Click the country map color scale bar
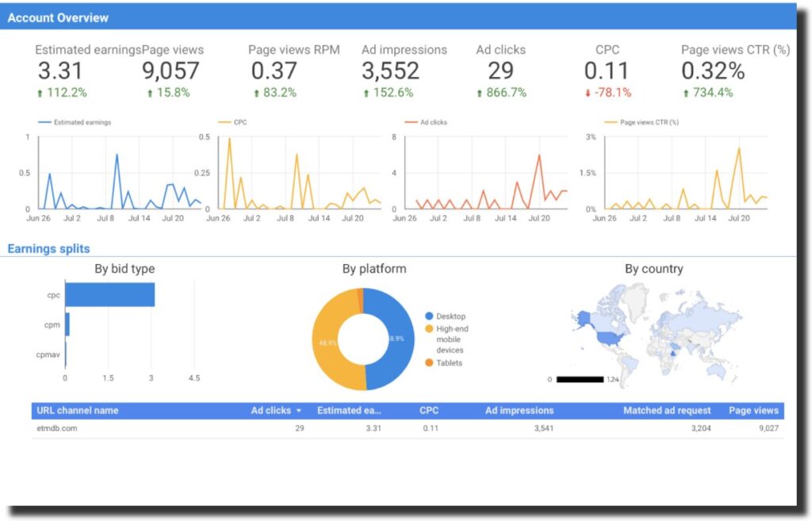Image resolution: width=812 pixels, height=521 pixels. click(580, 380)
